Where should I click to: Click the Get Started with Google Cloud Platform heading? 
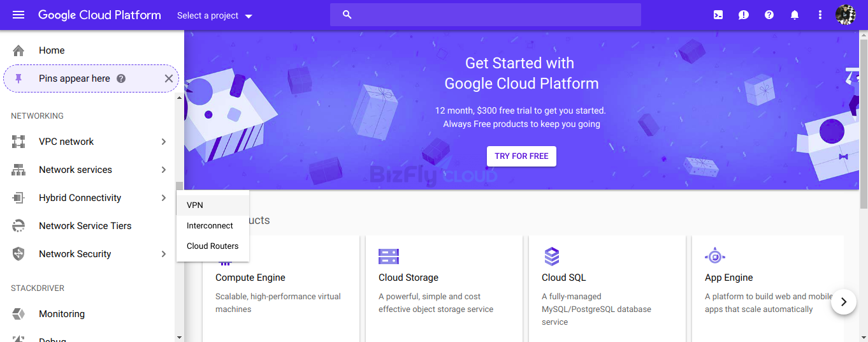point(521,73)
